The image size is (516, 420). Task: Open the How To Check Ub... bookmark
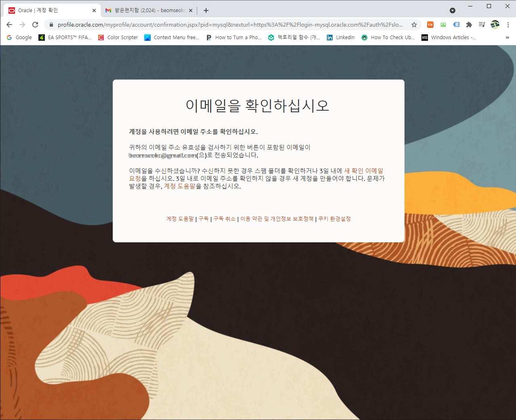click(388, 38)
